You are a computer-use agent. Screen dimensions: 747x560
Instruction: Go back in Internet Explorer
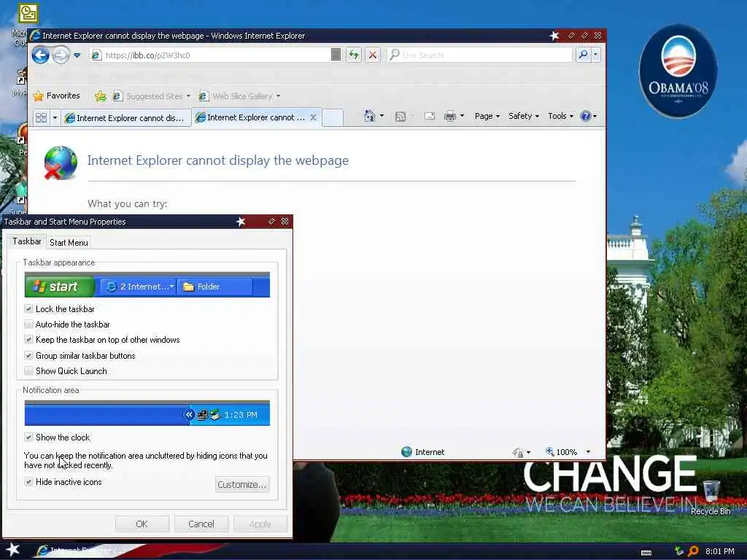pyautogui.click(x=41, y=55)
